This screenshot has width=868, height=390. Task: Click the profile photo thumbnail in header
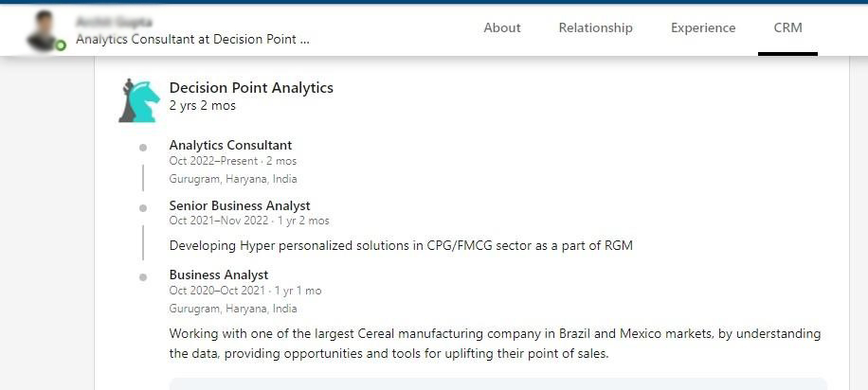(x=44, y=30)
